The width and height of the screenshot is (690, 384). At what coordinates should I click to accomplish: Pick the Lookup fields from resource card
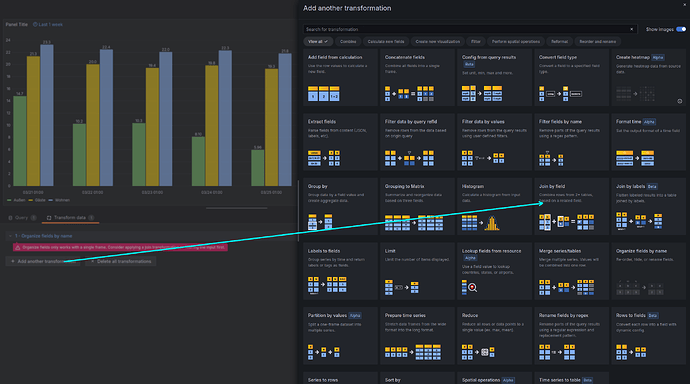(494, 271)
